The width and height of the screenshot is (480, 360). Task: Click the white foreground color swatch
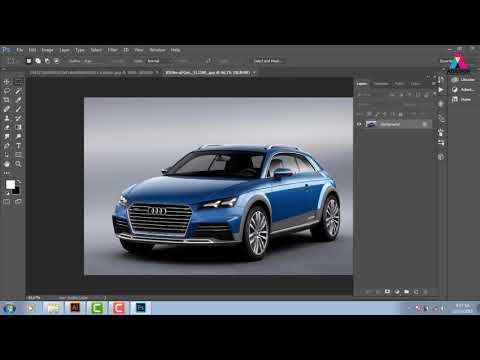(x=10, y=184)
